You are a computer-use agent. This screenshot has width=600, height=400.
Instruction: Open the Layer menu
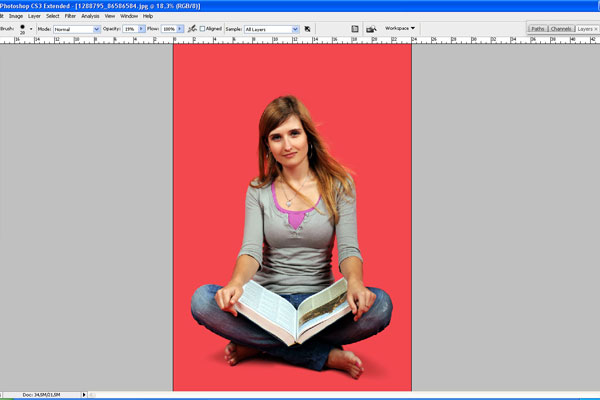pyautogui.click(x=35, y=16)
